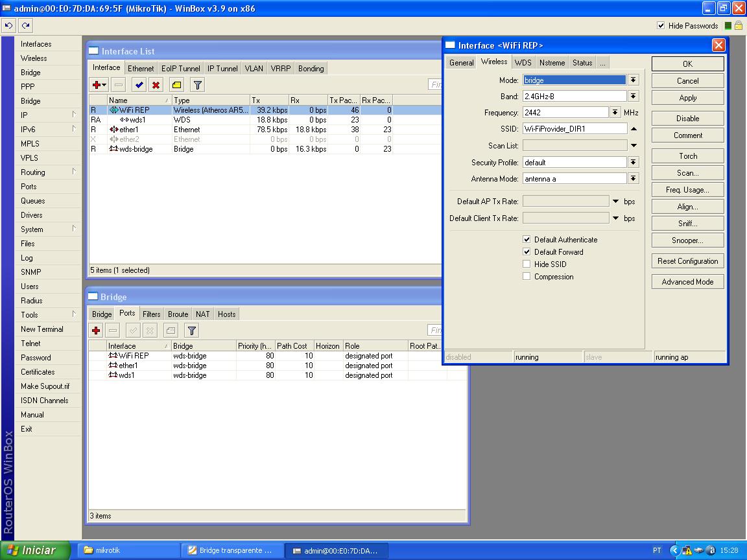
Task: Open the Mode dropdown showing bridge
Action: 634,80
